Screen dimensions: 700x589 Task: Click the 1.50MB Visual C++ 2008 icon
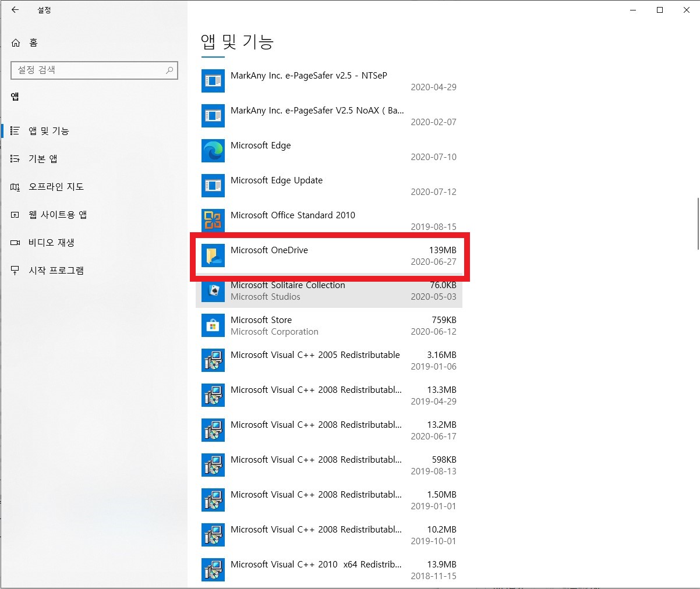213,500
